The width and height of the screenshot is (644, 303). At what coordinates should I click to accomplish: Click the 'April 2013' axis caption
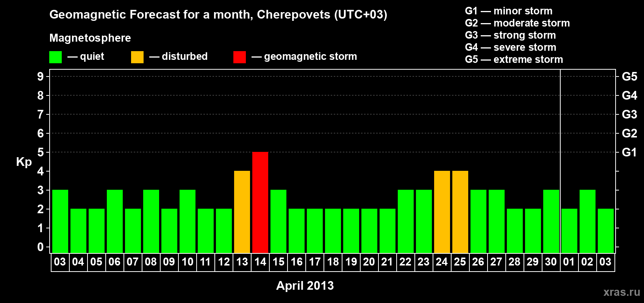coord(305,286)
